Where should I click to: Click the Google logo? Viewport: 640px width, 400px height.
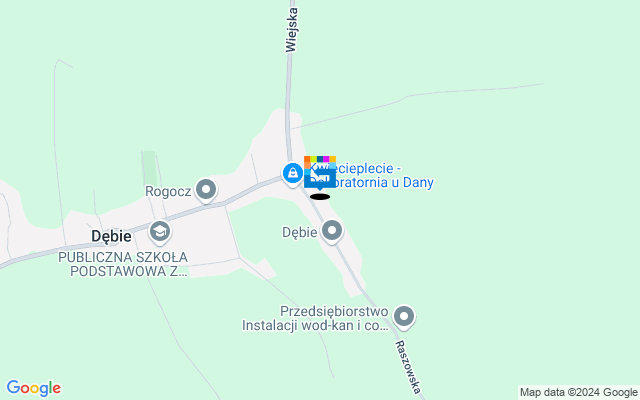point(34,388)
